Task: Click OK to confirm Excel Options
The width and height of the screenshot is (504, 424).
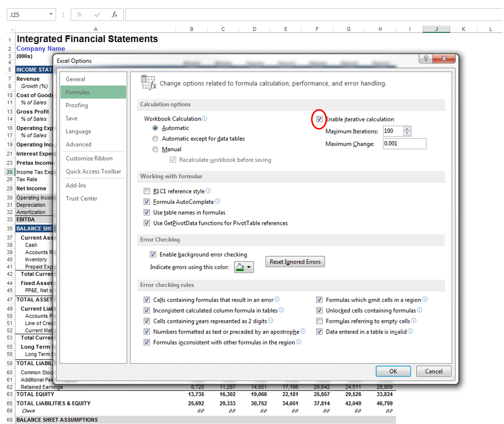Action: click(393, 371)
